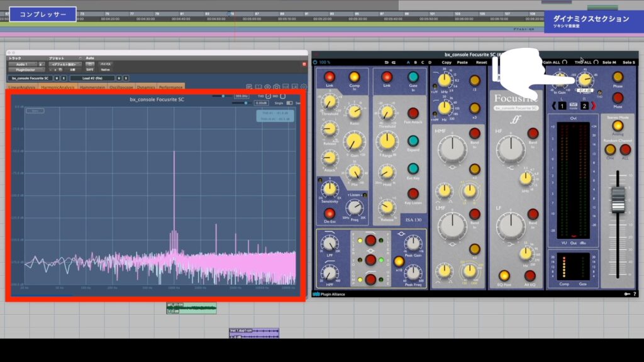Click the X button beside bx_console Focusrite SC slot
This screenshot has width=644, height=362.
pos(64,78)
